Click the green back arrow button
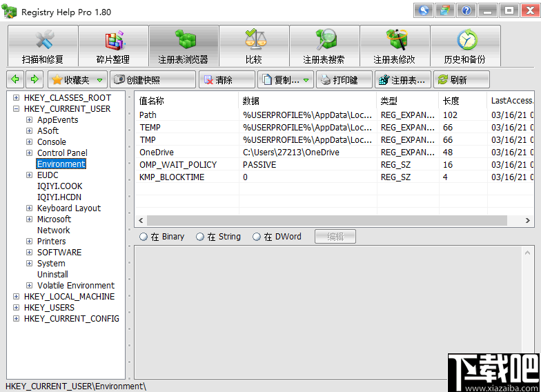Image resolution: width=541 pixels, height=392 pixels. (15, 79)
